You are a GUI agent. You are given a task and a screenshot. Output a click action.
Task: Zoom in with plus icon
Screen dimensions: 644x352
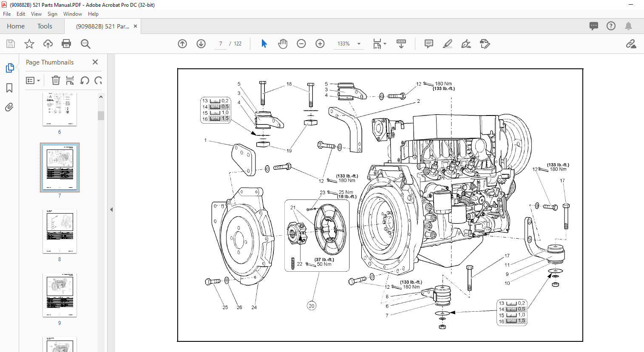click(x=320, y=44)
